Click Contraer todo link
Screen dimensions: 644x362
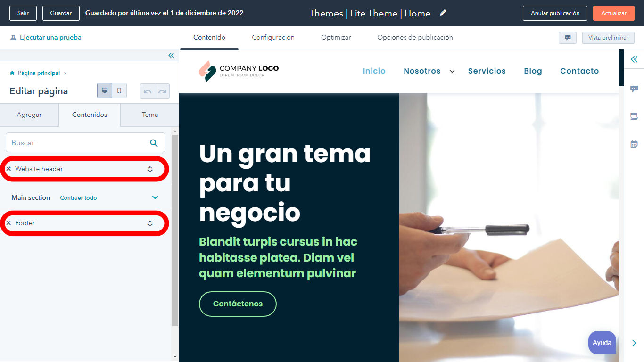[x=78, y=198]
